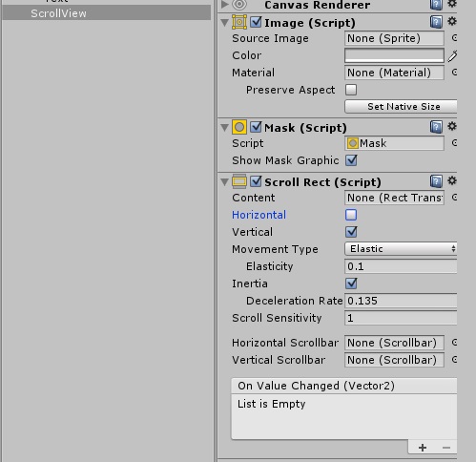Open the Color swatch picker
Screen dimensions: 476x462
click(394, 55)
